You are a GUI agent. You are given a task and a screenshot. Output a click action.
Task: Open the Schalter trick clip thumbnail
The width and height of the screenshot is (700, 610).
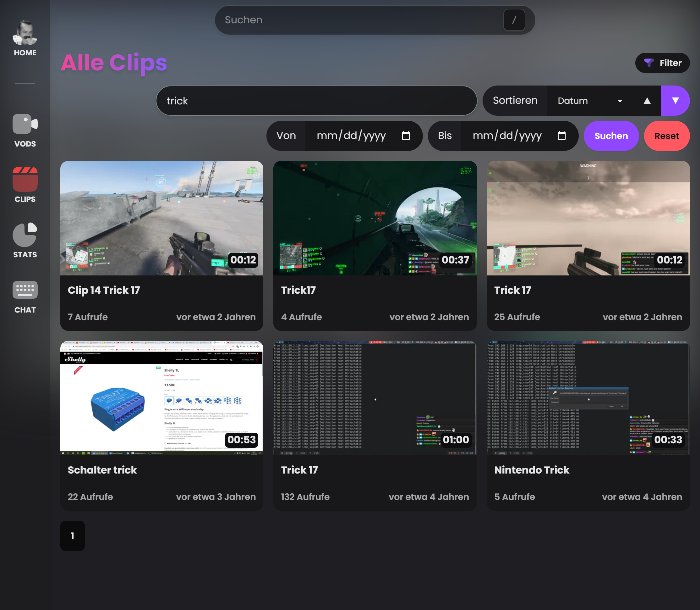click(161, 397)
